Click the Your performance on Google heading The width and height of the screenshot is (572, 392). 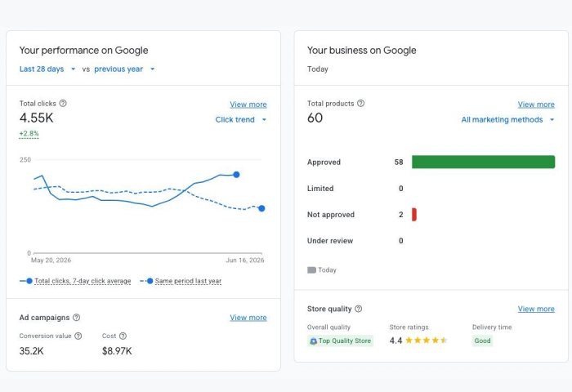83,51
